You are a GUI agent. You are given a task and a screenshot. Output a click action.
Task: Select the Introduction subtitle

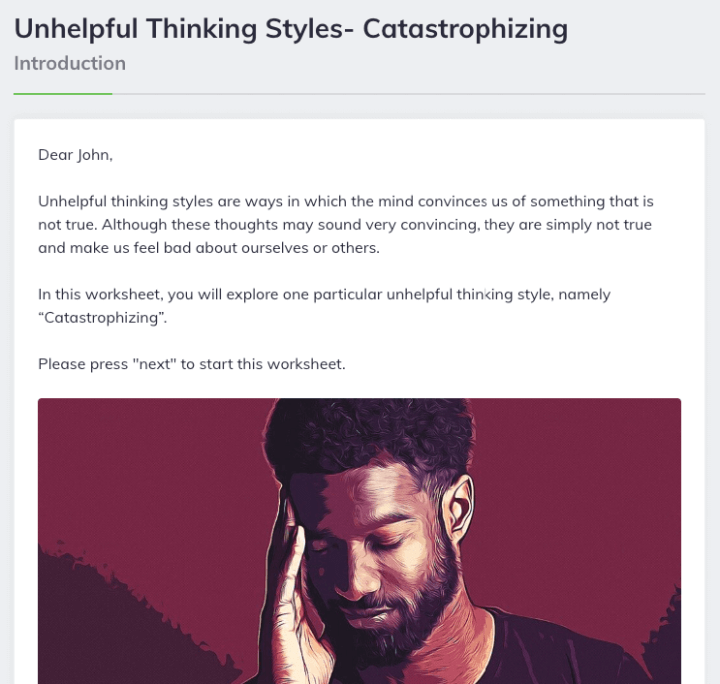(70, 63)
